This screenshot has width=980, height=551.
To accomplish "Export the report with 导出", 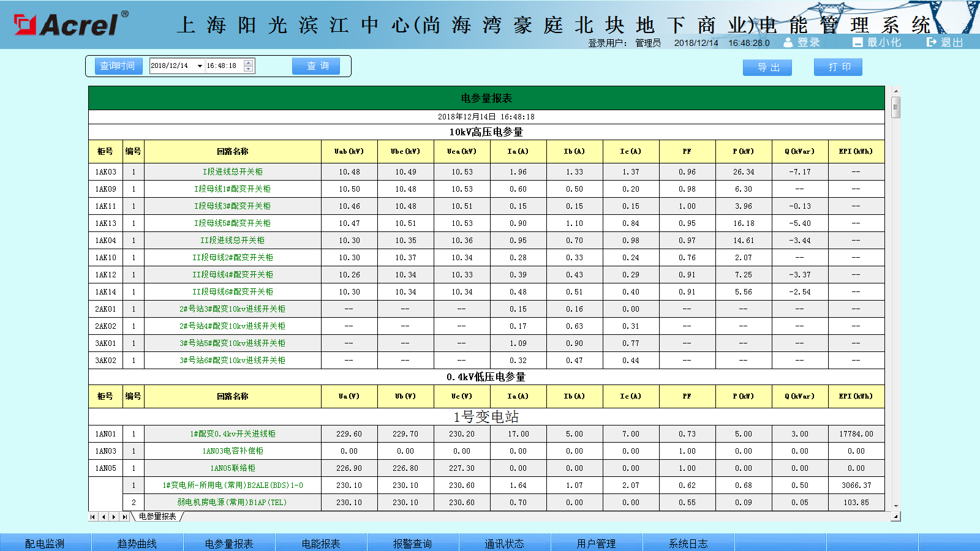I will [767, 67].
